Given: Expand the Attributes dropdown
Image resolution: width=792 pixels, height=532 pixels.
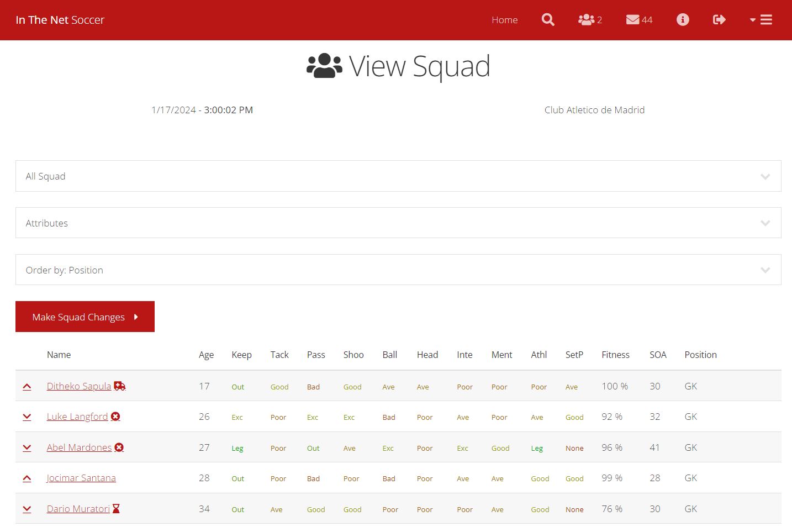Looking at the screenshot, I should 398,223.
